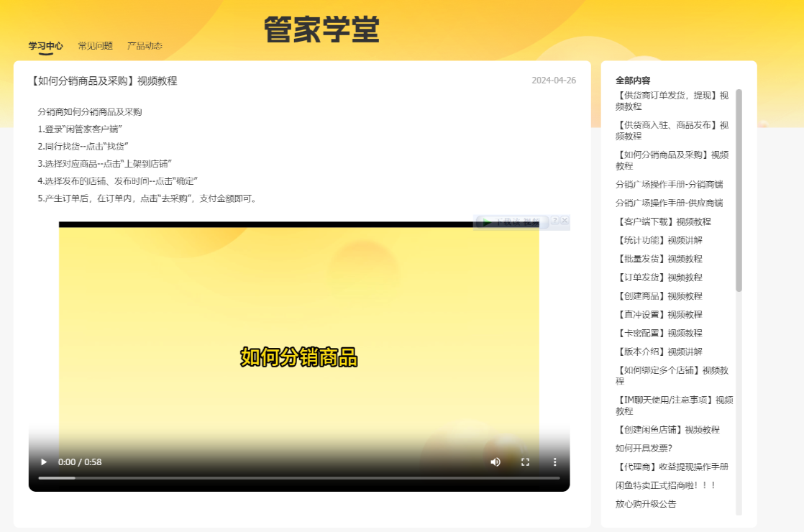The height and width of the screenshot is (532, 804).
Task: Close the download video overlay bar
Action: click(x=565, y=221)
